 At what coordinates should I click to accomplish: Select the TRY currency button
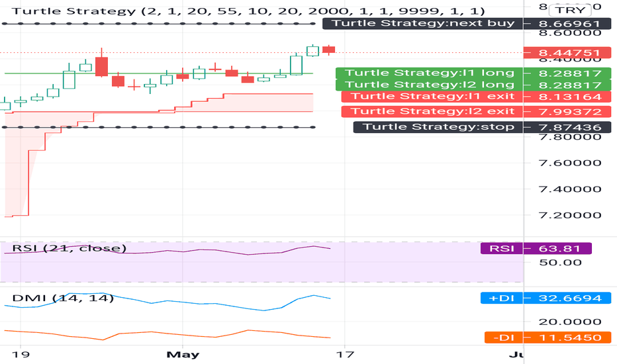[x=571, y=10]
